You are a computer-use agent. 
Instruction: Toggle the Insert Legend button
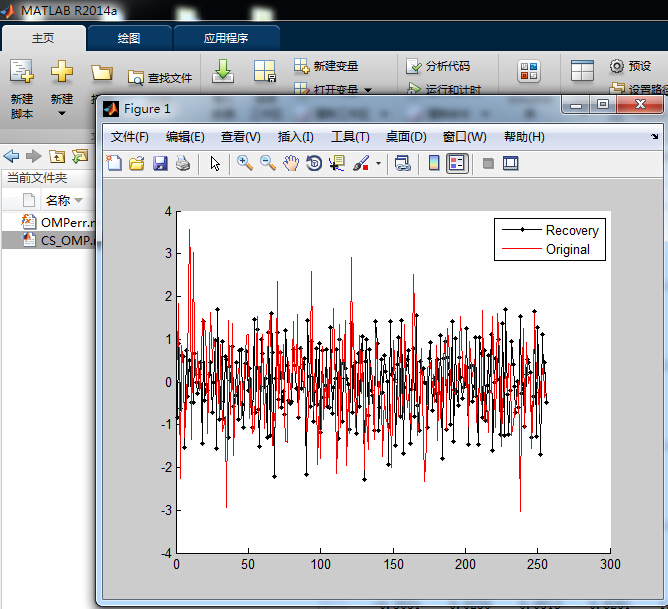coord(457,164)
